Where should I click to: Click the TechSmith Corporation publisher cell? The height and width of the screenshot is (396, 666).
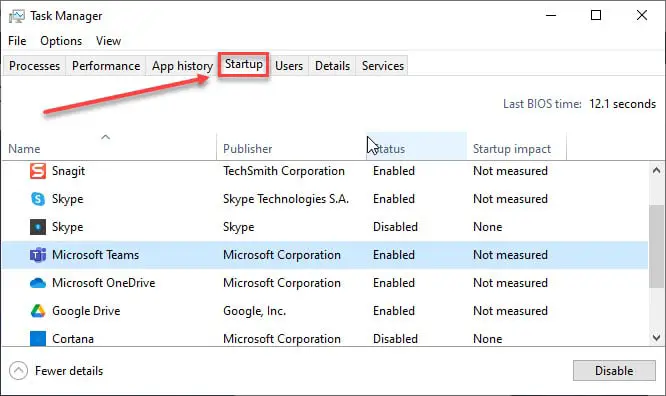click(x=284, y=171)
